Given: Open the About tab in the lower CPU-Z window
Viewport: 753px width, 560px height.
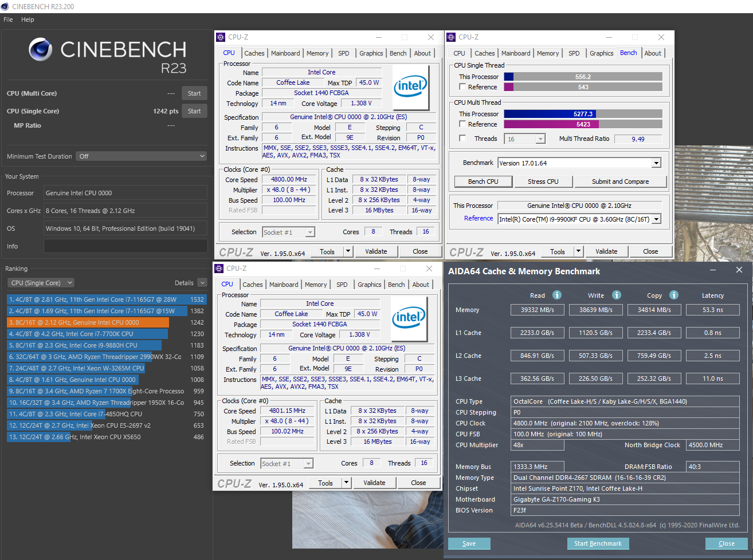Looking at the screenshot, I should (421, 285).
